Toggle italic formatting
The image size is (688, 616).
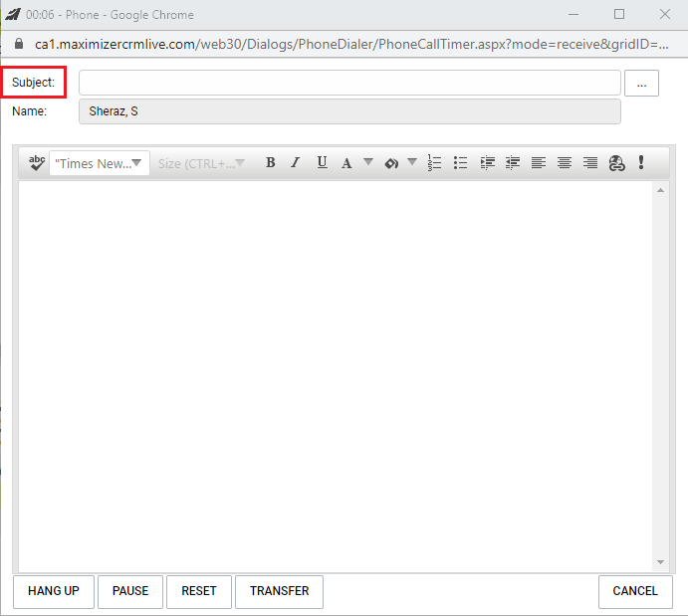pos(295,163)
